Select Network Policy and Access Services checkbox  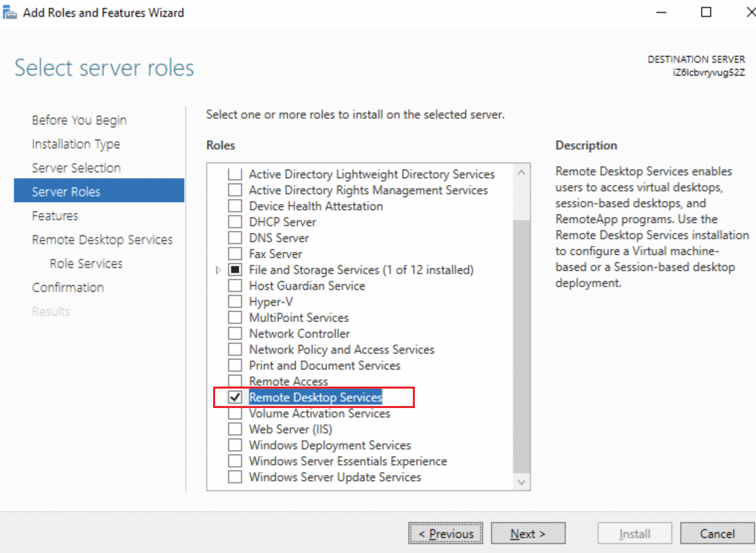tap(235, 349)
